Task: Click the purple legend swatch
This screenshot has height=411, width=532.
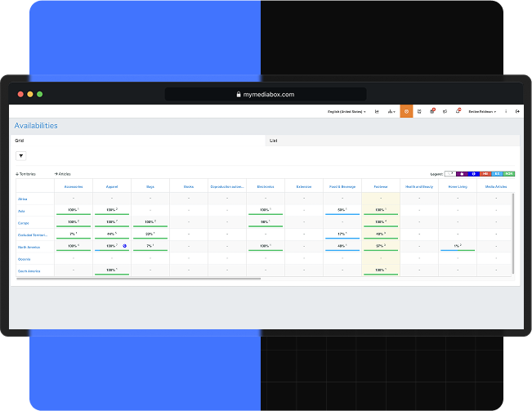Action: tap(462, 174)
